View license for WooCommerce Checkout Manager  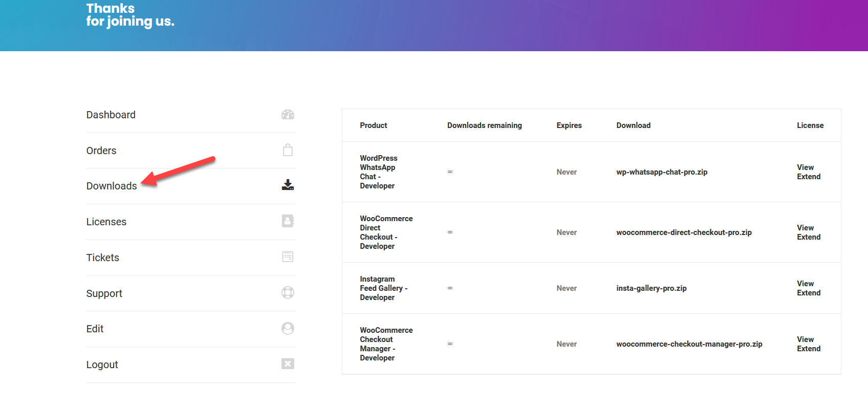click(805, 339)
